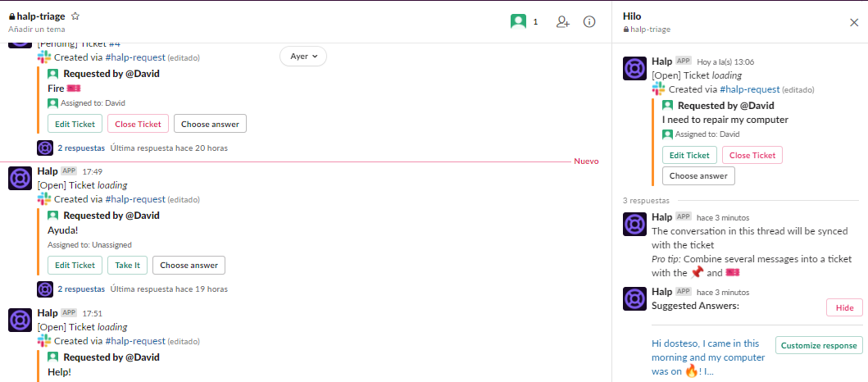Click halp-triage channel title
The height and width of the screenshot is (382, 868).
40,16
